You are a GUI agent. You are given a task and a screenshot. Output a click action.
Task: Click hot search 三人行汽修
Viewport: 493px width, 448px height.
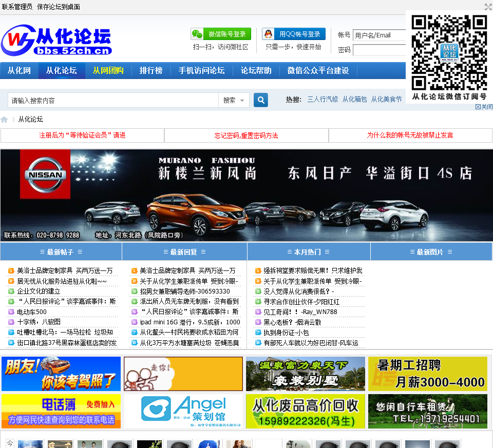[x=323, y=99]
